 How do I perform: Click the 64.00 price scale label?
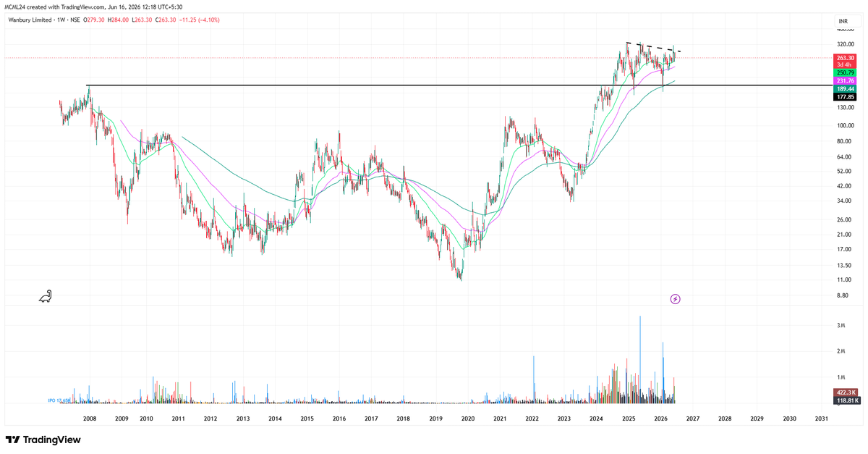click(843, 156)
